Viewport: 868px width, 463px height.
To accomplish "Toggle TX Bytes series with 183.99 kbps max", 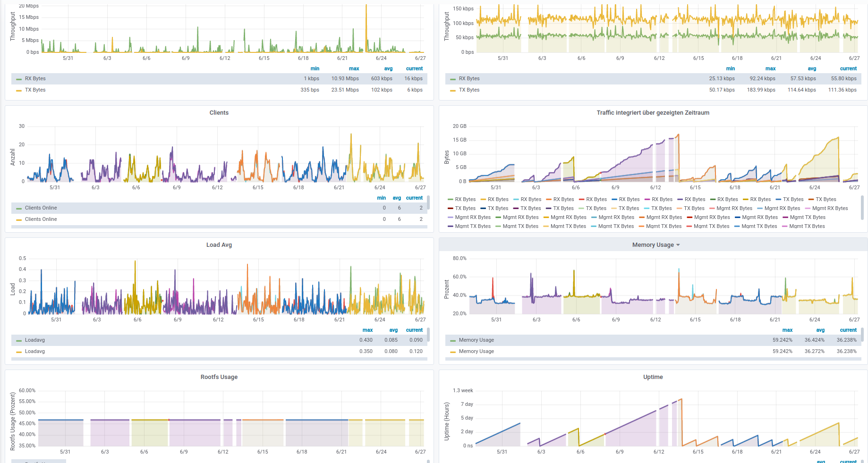I will (x=469, y=90).
